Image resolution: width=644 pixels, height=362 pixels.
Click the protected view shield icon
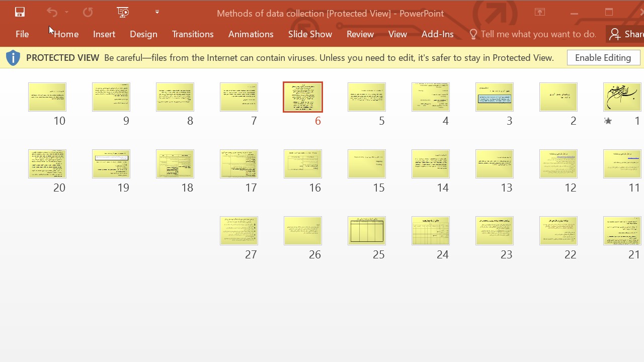[13, 58]
